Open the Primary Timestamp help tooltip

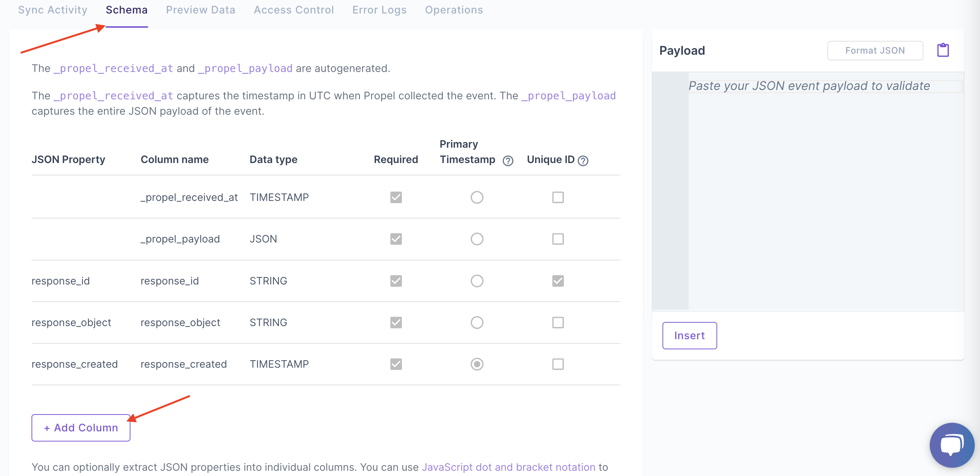point(508,160)
